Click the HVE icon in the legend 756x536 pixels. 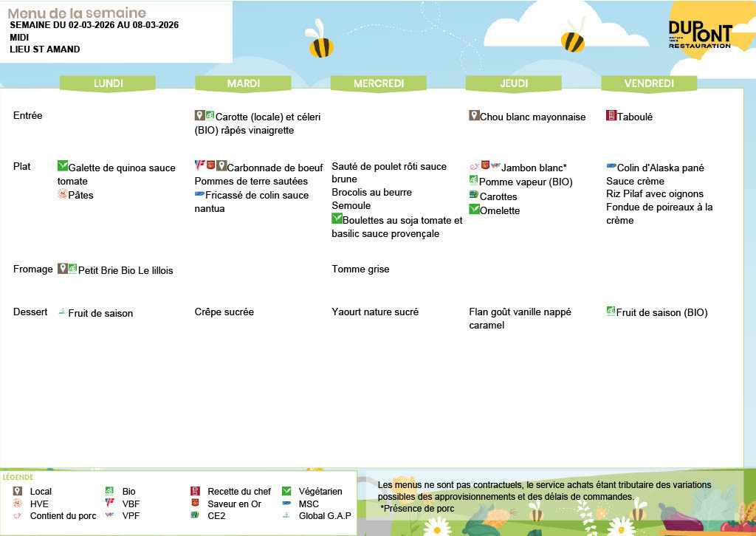pos(18,504)
